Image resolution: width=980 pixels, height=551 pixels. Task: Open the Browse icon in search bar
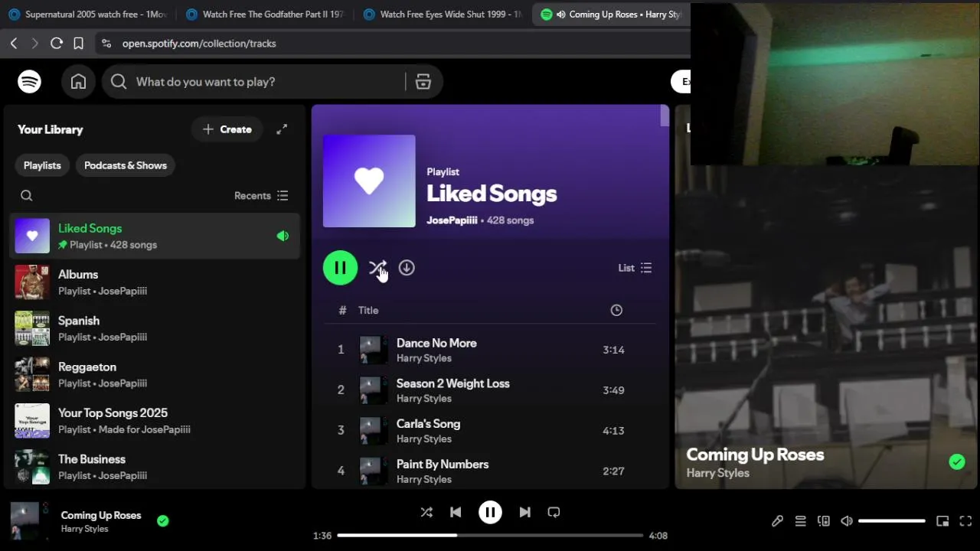click(x=423, y=82)
